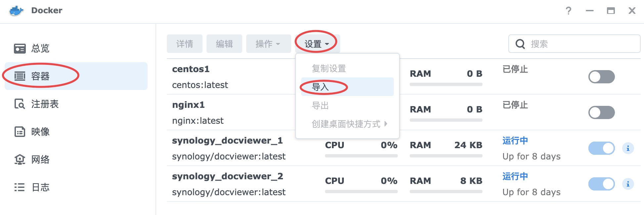Expand the 操作 action dropdown
This screenshot has height=215, width=644.
coord(268,44)
